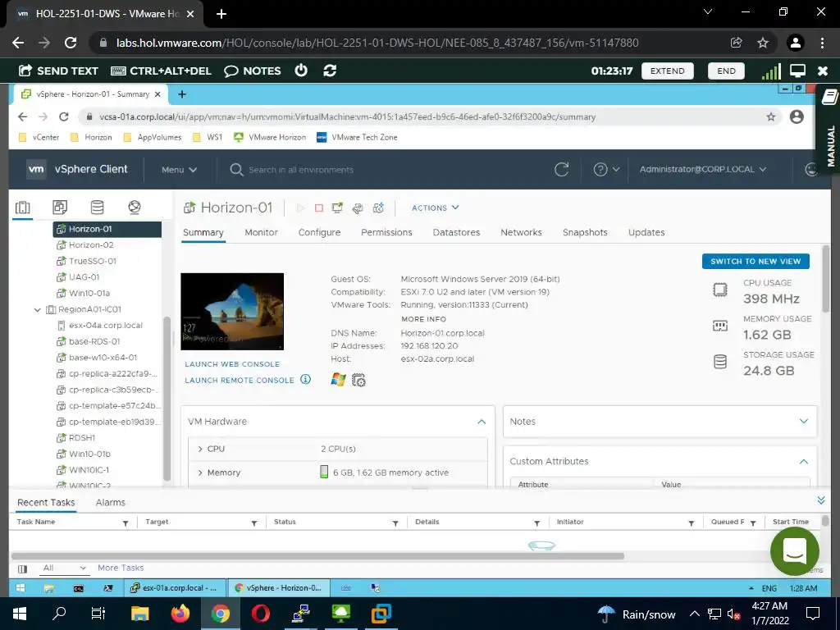Open the green chat bubble
Viewport: 840px width, 630px height.
click(794, 550)
